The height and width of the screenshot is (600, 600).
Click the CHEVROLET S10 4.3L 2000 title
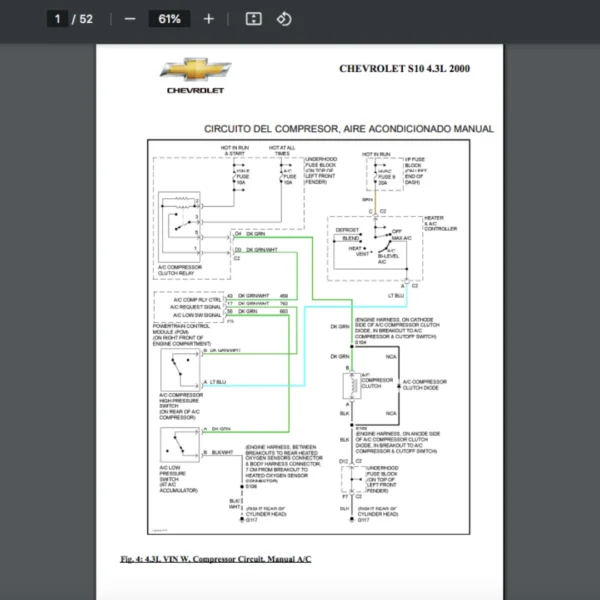coord(404,69)
